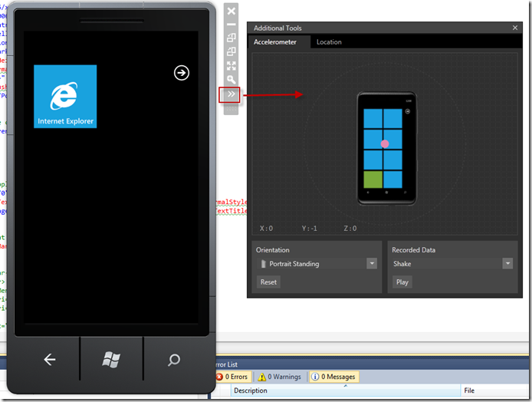Screen dimensions: 532x402
Task: Click the Error List panel title
Action: [227, 364]
